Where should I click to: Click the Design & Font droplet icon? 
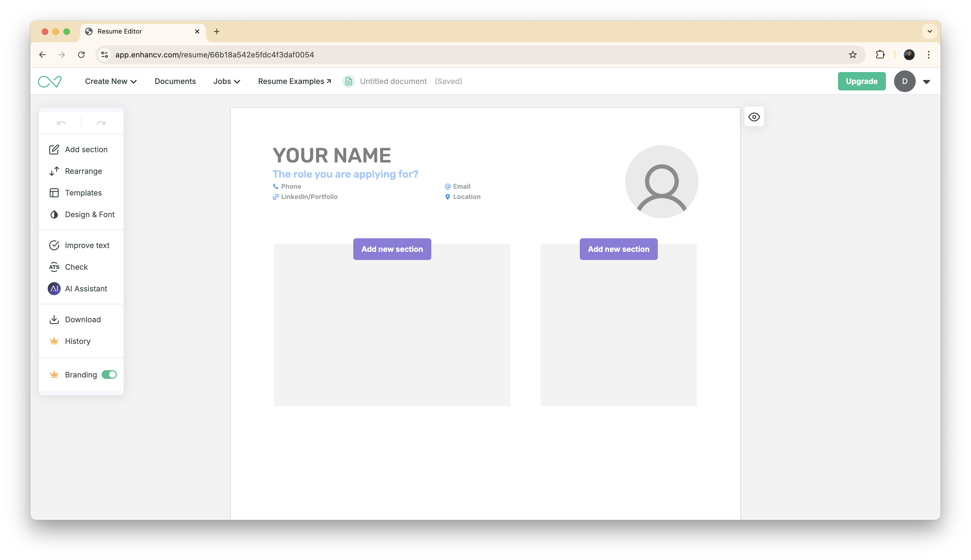click(54, 214)
